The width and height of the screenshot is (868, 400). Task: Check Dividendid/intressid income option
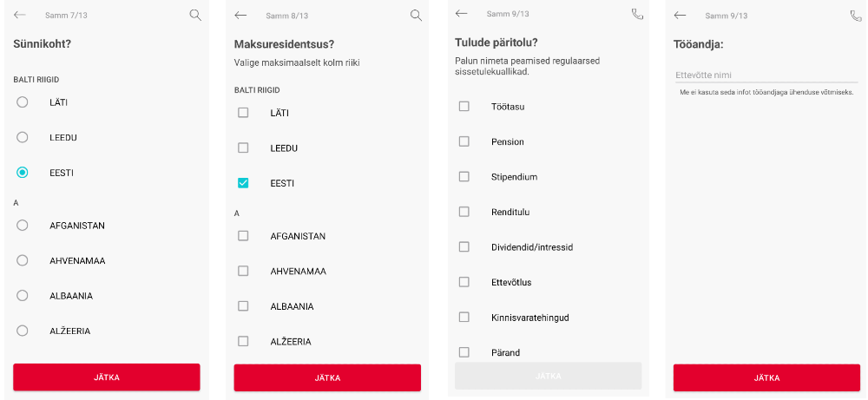point(464,246)
